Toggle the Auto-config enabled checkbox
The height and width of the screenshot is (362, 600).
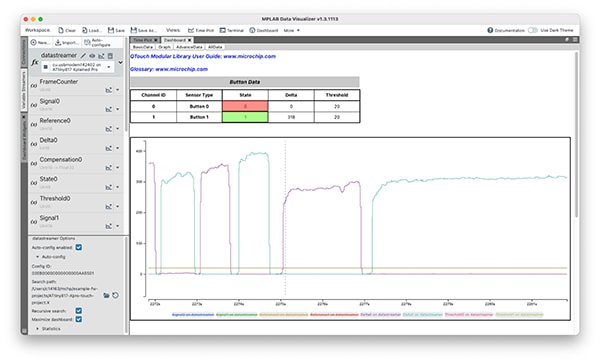79,248
